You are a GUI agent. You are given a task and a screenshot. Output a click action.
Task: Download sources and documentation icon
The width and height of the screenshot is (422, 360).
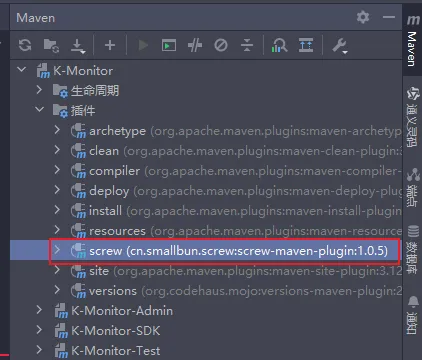pyautogui.click(x=78, y=46)
